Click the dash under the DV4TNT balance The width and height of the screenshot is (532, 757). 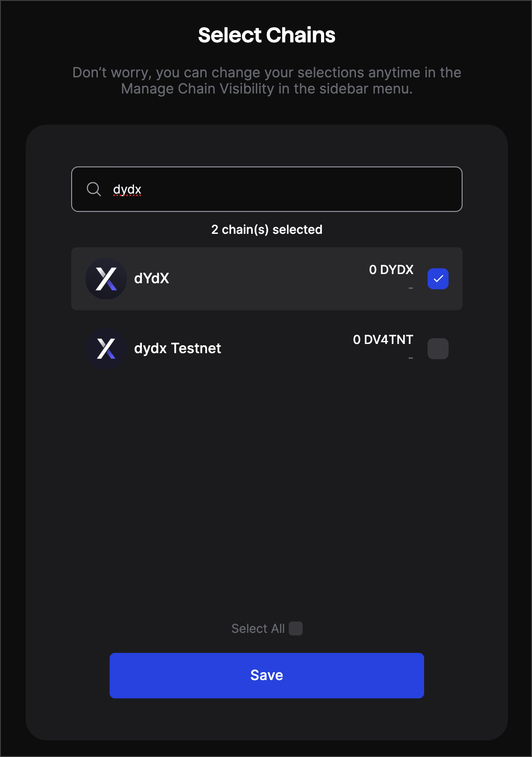[411, 358]
